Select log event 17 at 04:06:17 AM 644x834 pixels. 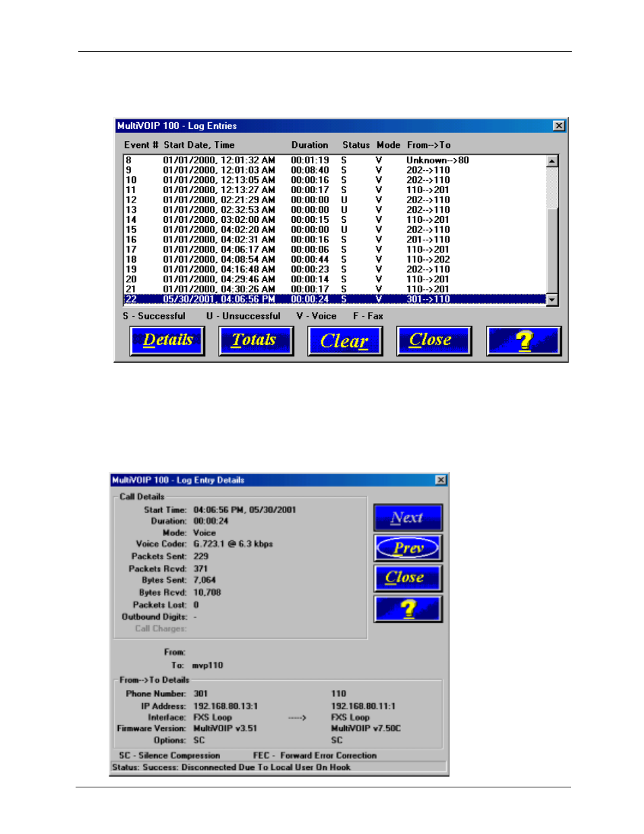coord(335,249)
